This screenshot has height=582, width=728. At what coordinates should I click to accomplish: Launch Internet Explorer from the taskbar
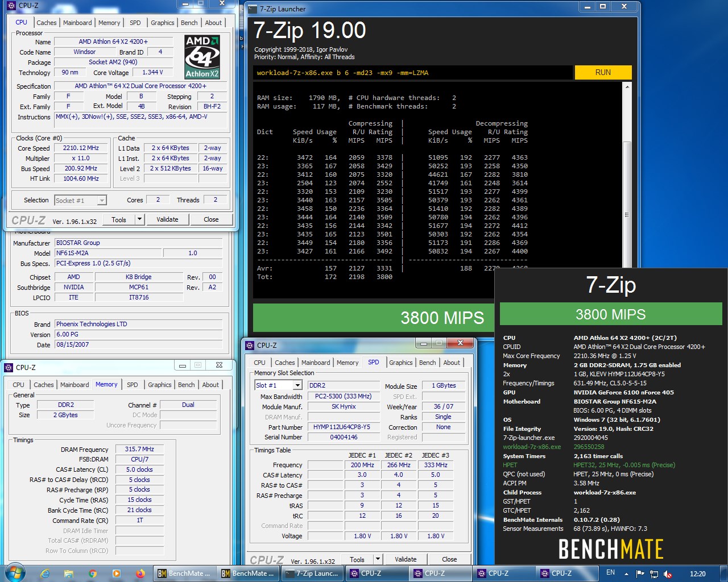[x=45, y=573]
